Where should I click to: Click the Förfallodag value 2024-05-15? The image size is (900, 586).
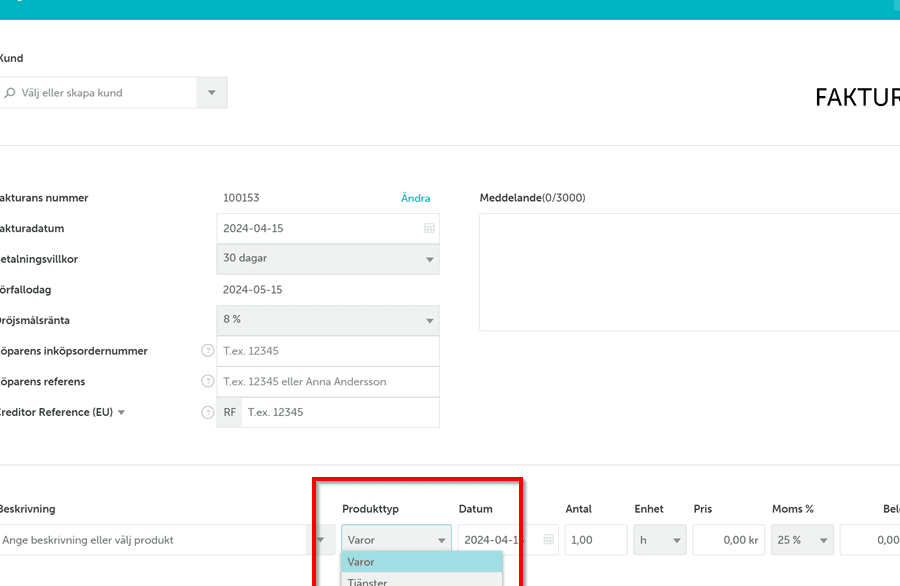[253, 290]
